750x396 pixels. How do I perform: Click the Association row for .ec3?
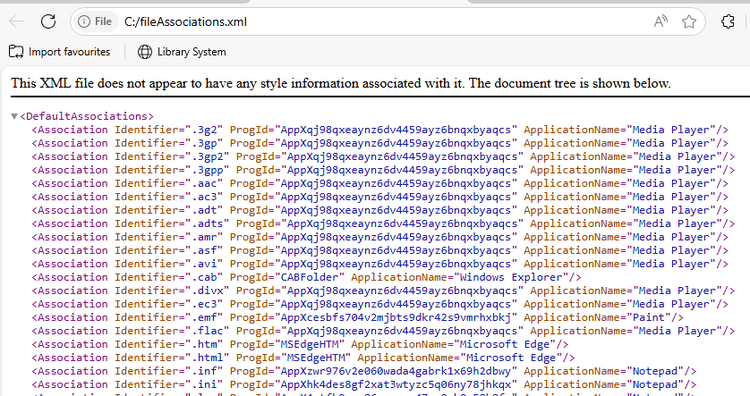pyautogui.click(x=380, y=304)
